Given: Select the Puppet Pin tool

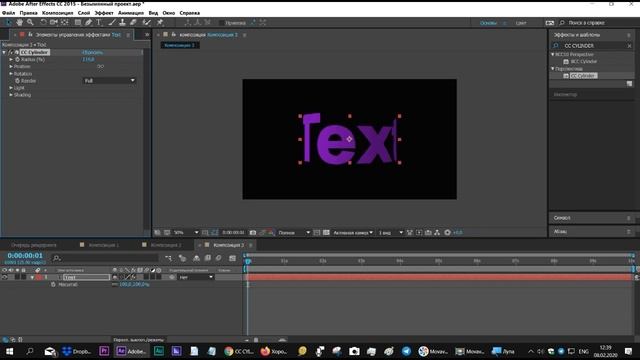Looking at the screenshot, I should pos(160,22).
